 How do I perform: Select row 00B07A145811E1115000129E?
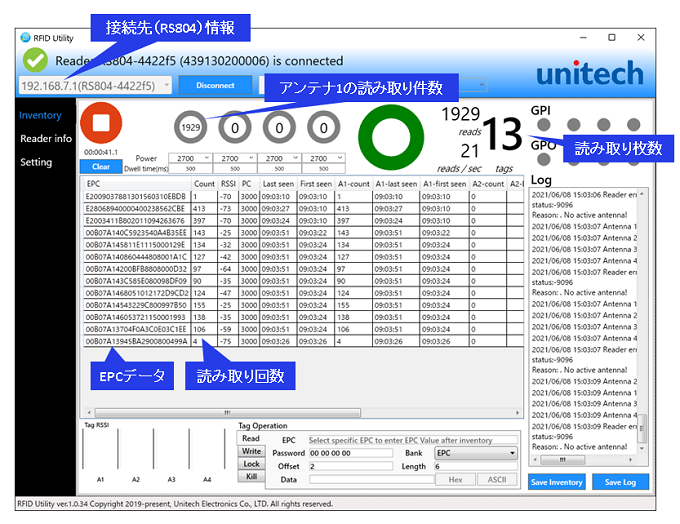tap(304, 245)
